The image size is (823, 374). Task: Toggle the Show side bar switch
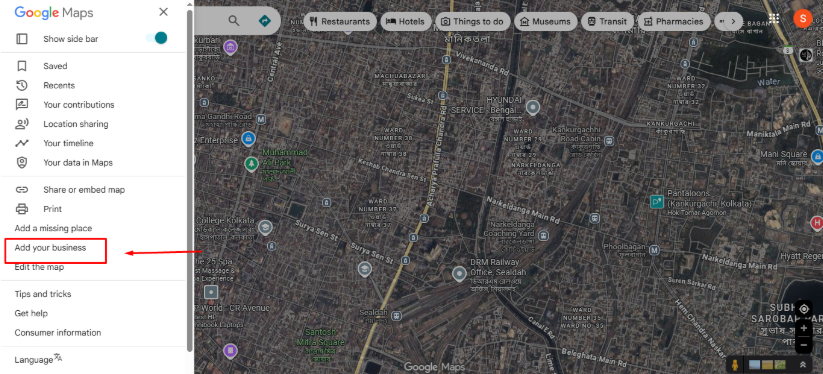click(156, 38)
